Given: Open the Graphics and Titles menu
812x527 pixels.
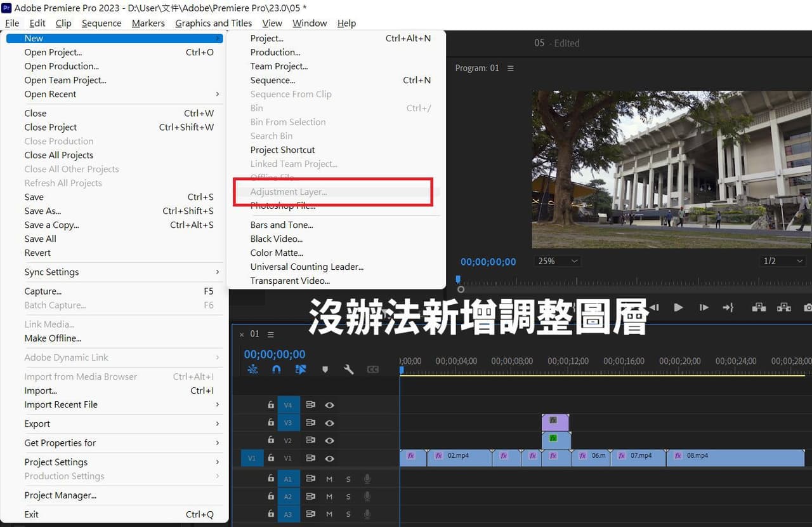Looking at the screenshot, I should tap(213, 23).
